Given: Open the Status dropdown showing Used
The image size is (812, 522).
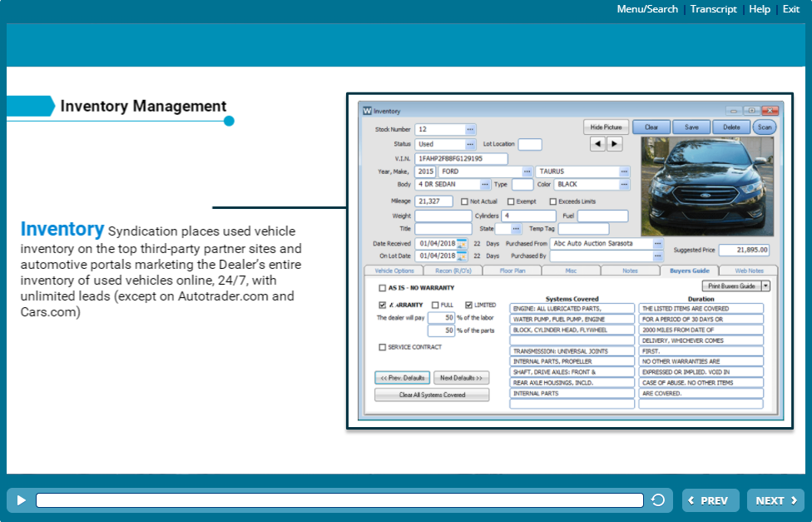Looking at the screenshot, I should tap(470, 144).
